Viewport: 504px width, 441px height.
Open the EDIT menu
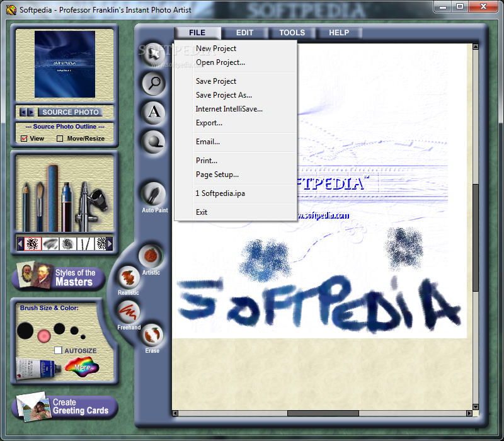(244, 33)
